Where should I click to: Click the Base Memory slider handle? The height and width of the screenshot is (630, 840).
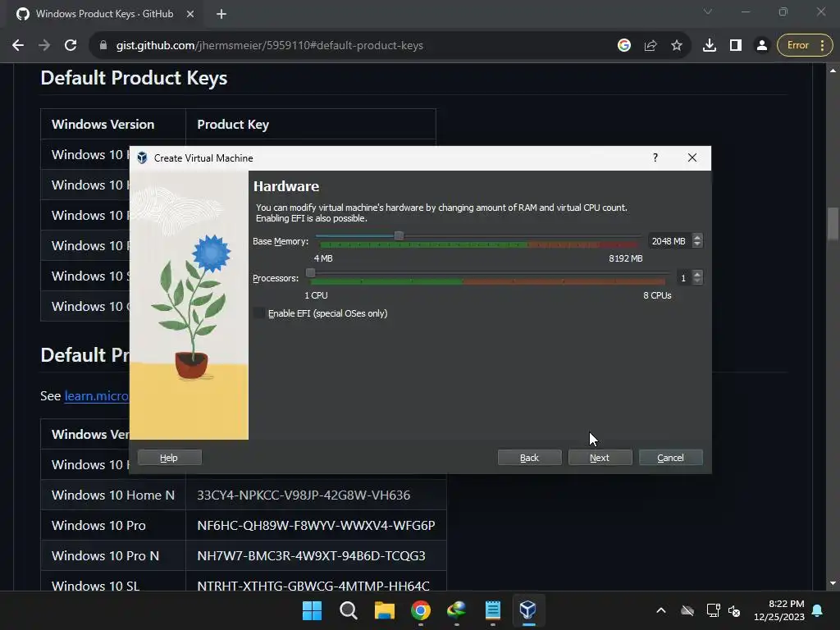click(x=399, y=235)
